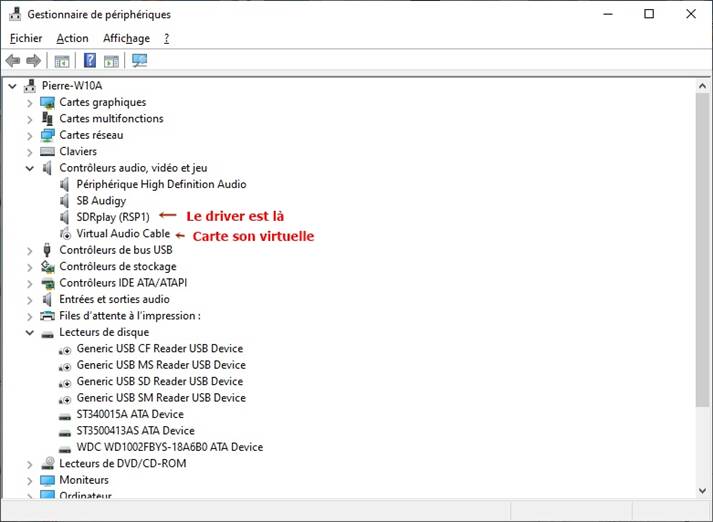Image resolution: width=713 pixels, height=522 pixels.
Task: Click the Lecteurs de disque drive icon
Action: (x=47, y=335)
